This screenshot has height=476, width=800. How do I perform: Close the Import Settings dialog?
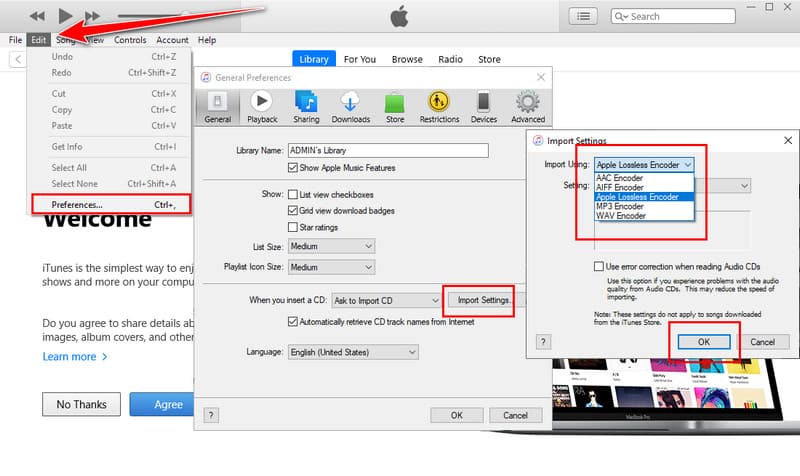pyautogui.click(x=788, y=140)
